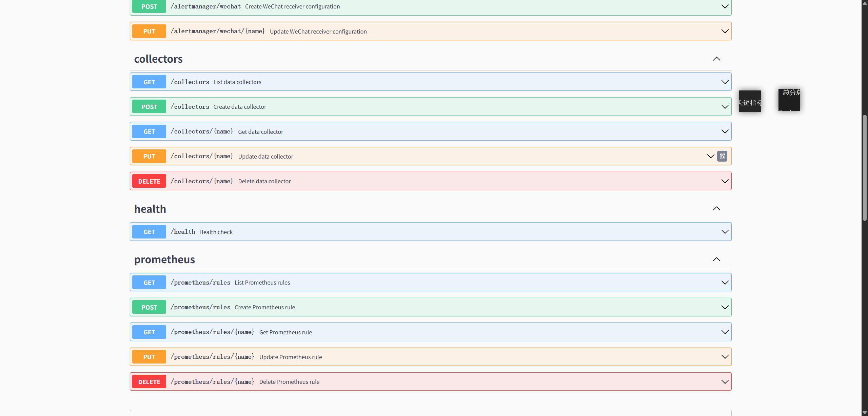Click 'Delete data collector' description

pos(264,181)
